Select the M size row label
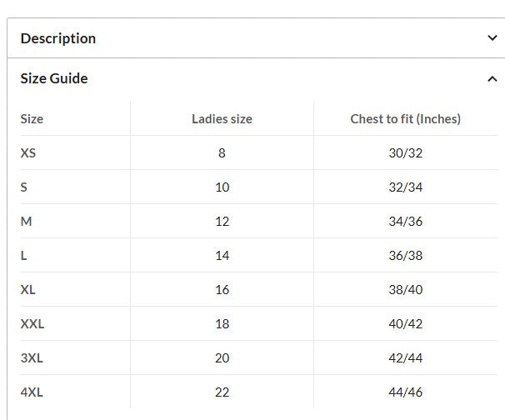 click(x=26, y=222)
